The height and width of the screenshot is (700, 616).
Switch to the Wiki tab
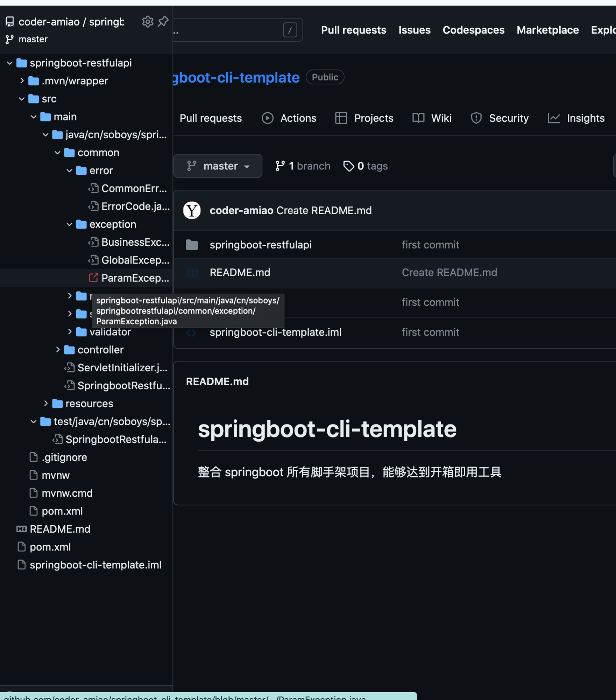coord(432,118)
